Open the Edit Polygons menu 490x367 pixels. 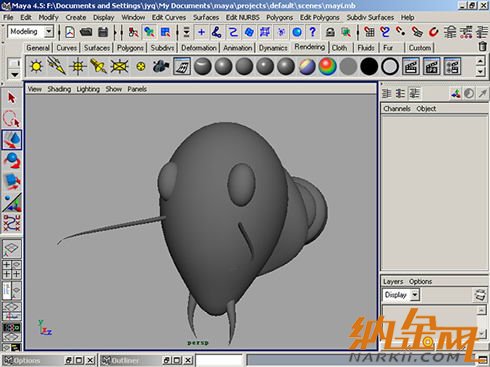(x=319, y=17)
